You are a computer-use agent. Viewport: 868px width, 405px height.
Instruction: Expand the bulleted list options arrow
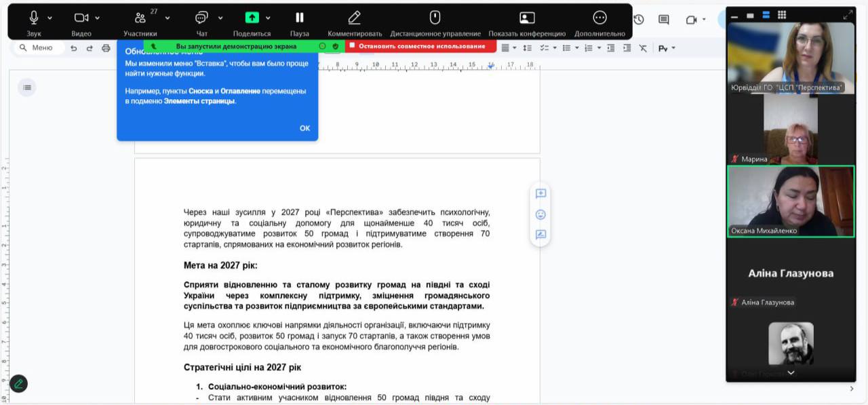coord(577,48)
